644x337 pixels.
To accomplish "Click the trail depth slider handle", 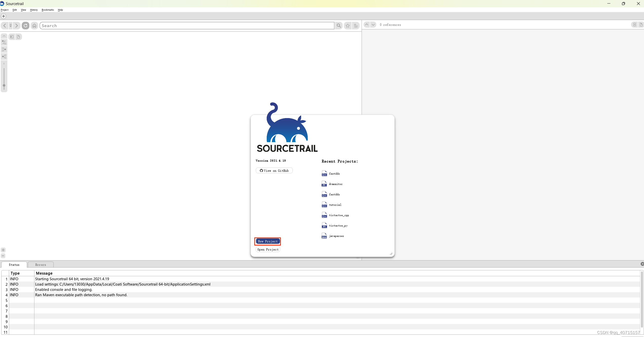I will [4, 86].
